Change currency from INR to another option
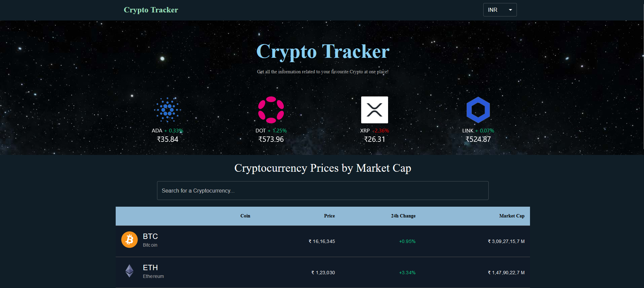 [x=499, y=10]
